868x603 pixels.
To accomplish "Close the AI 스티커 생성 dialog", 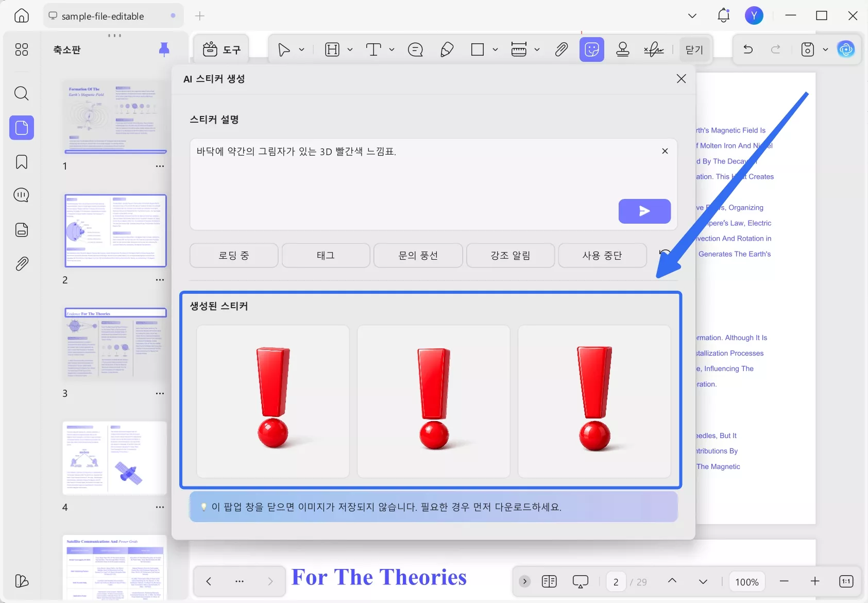I will pyautogui.click(x=681, y=78).
